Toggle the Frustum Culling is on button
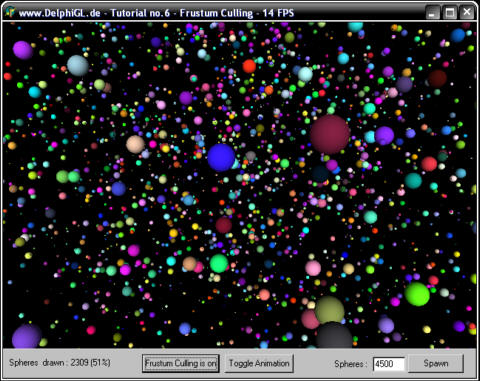The width and height of the screenshot is (480, 381). [181, 363]
